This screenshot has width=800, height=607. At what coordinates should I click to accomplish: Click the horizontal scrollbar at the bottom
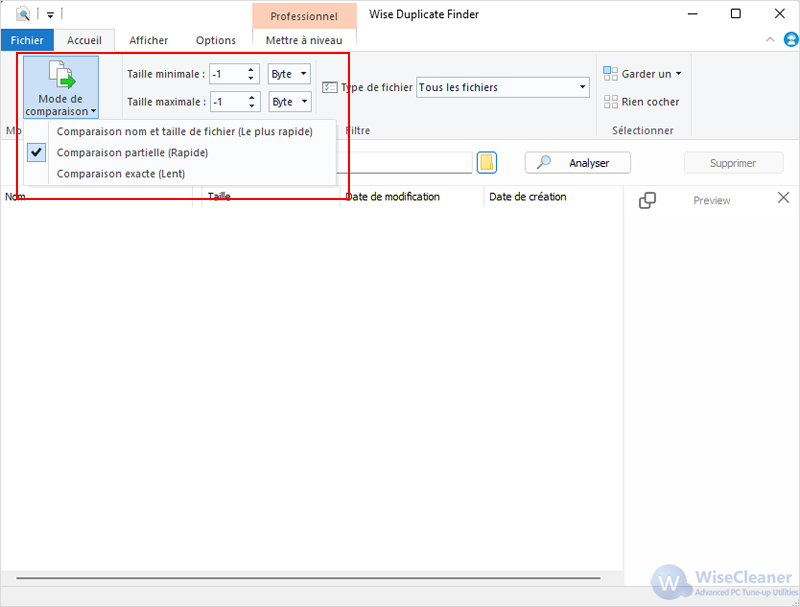(308, 578)
